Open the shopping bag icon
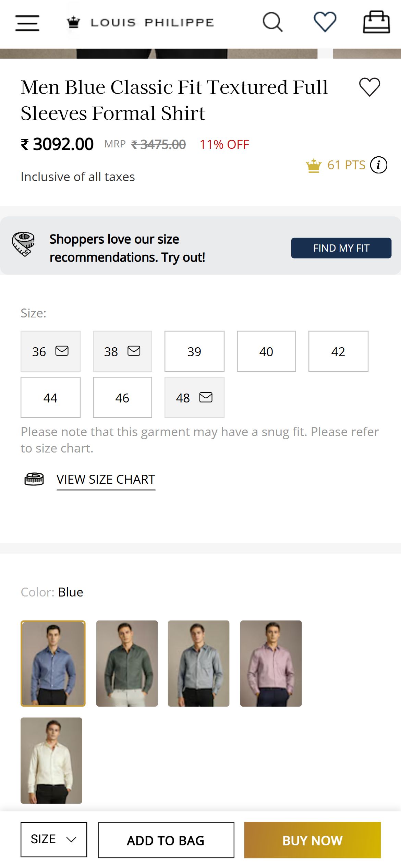The height and width of the screenshot is (868, 401). pyautogui.click(x=376, y=22)
